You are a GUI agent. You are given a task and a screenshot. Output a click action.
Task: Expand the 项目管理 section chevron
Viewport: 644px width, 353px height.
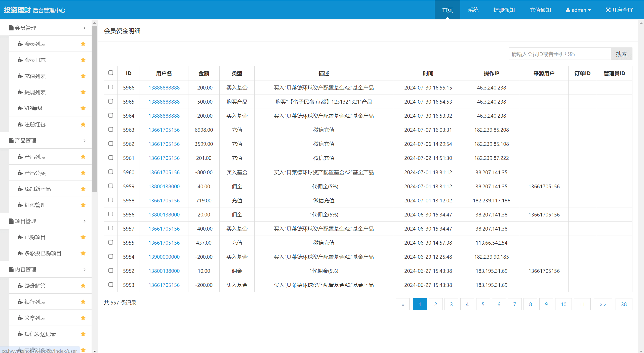(x=84, y=221)
